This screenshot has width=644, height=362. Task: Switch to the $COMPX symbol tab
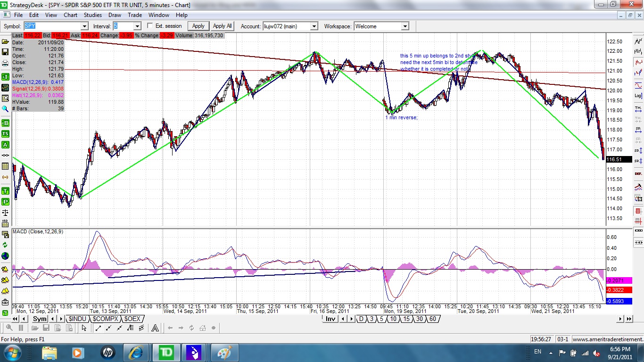(x=106, y=319)
